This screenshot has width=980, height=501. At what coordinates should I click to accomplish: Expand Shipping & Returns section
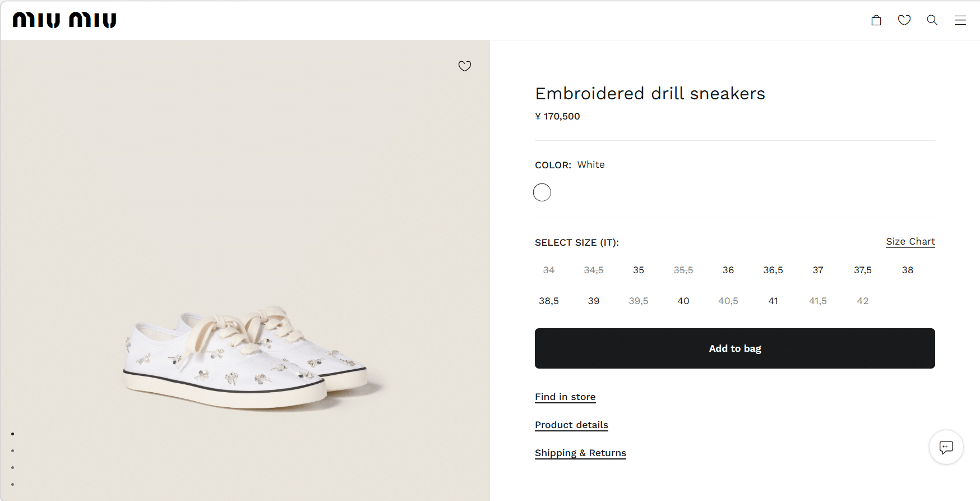click(x=580, y=453)
